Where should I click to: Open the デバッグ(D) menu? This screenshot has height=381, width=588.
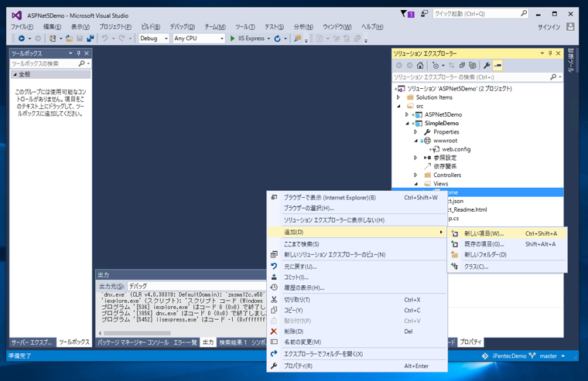[183, 27]
